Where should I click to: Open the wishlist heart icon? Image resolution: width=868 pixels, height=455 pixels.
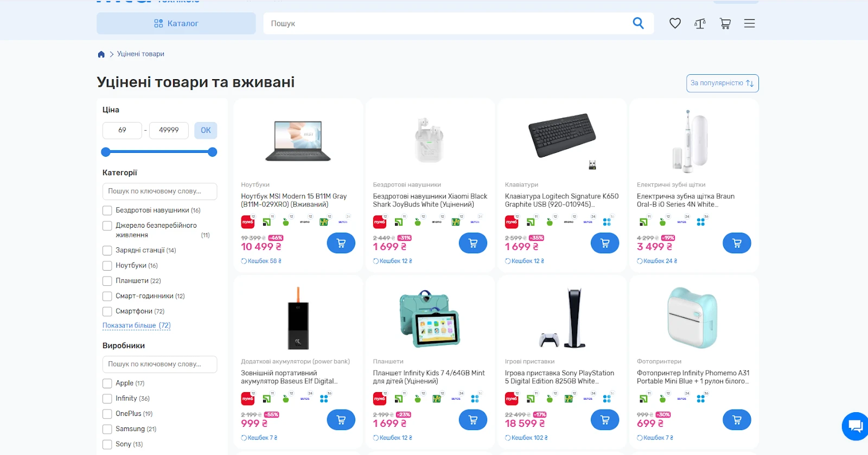tap(675, 23)
